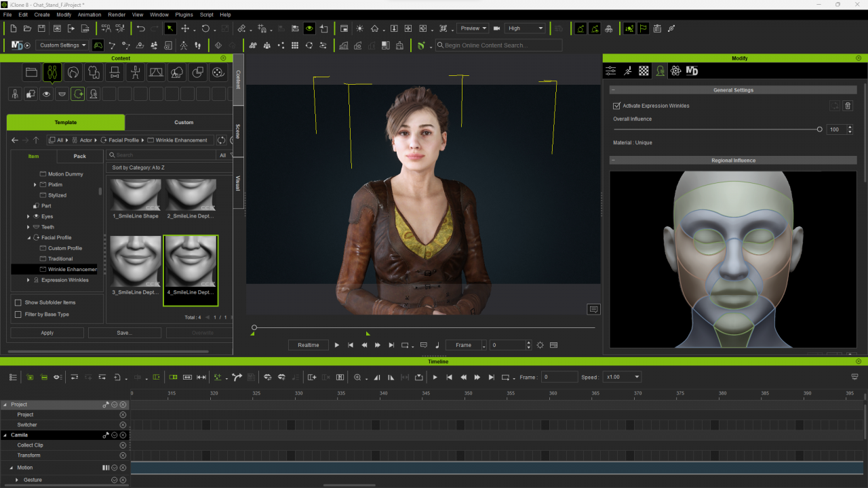Viewport: 868px width, 488px height.
Task: Switch to the Custom tab in Content
Action: click(x=184, y=123)
